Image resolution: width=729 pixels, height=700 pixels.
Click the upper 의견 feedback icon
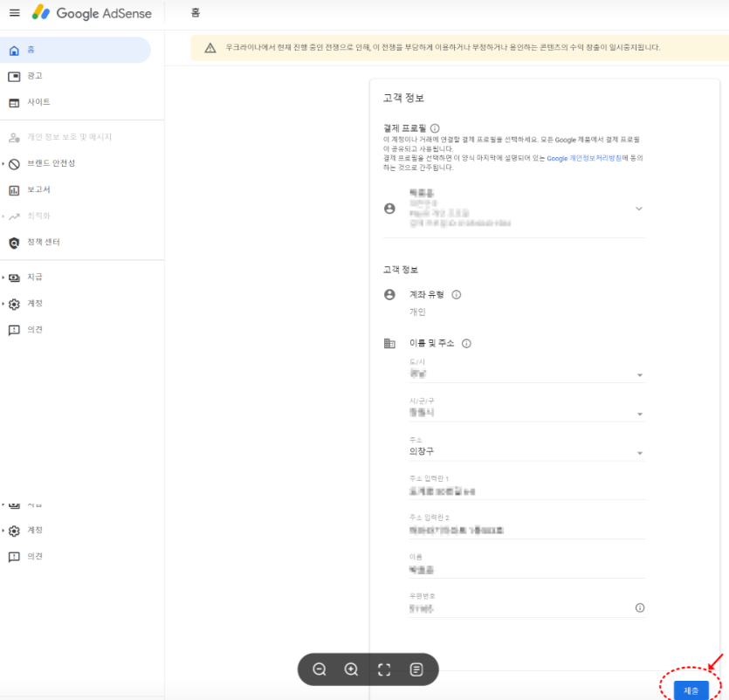[15, 330]
